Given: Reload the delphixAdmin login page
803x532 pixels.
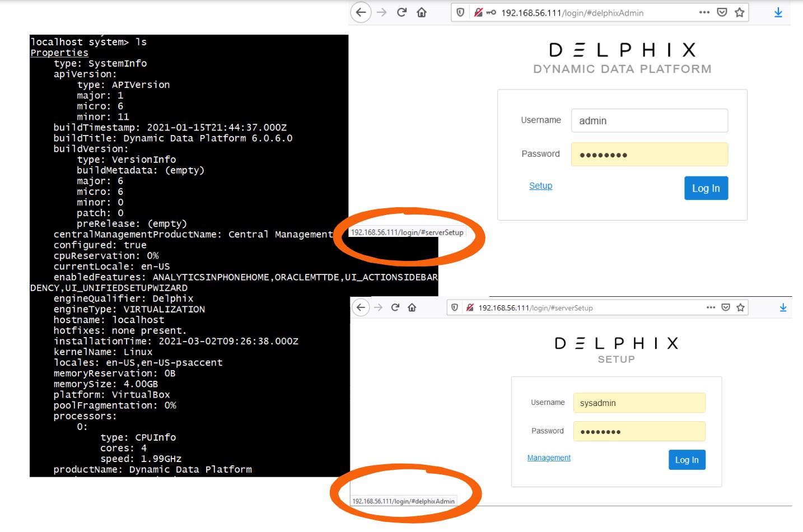Looking at the screenshot, I should [x=401, y=12].
